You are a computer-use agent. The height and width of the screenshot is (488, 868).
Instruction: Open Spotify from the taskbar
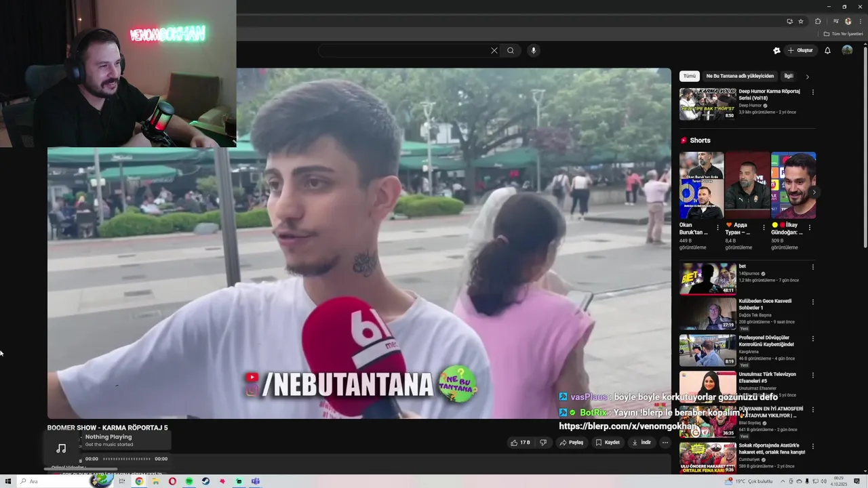click(189, 481)
